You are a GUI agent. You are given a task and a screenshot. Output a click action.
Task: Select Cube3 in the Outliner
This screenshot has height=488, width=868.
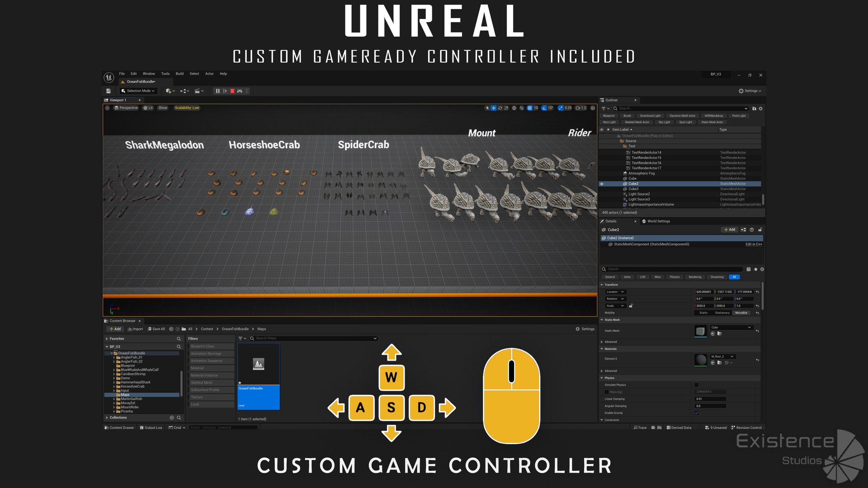coord(633,189)
